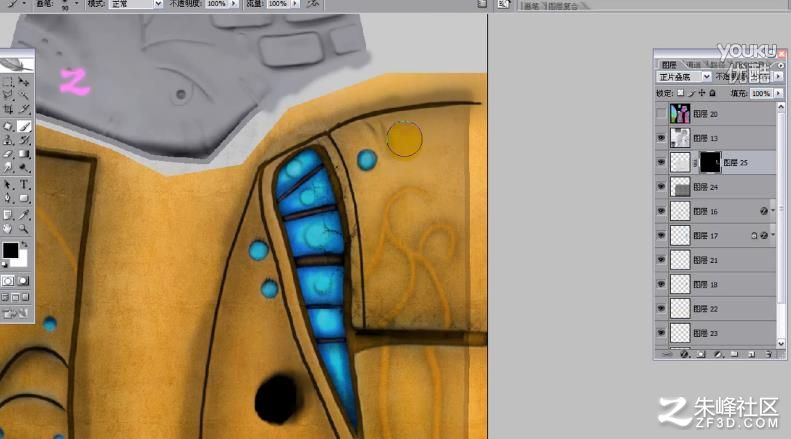Swap foreground and background colors
791x439 pixels.
[24, 245]
